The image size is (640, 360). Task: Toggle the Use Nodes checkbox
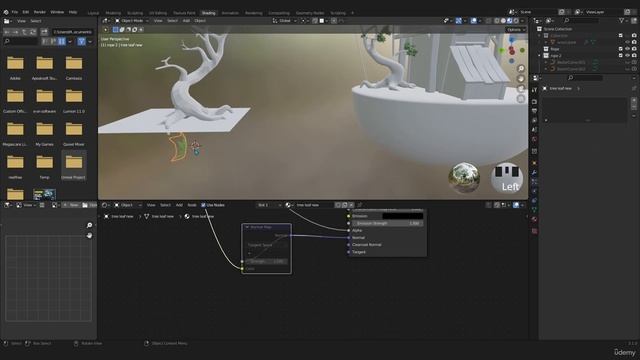[203, 205]
